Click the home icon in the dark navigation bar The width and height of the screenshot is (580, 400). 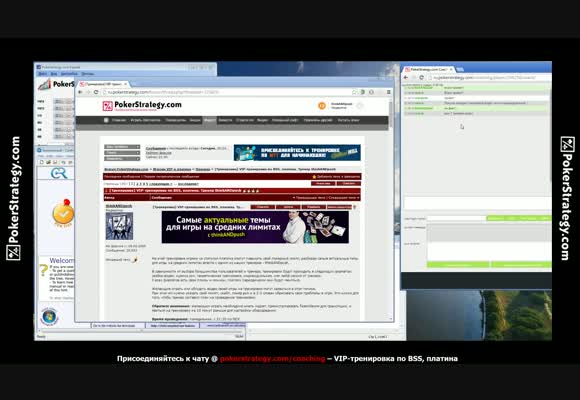coord(106,120)
